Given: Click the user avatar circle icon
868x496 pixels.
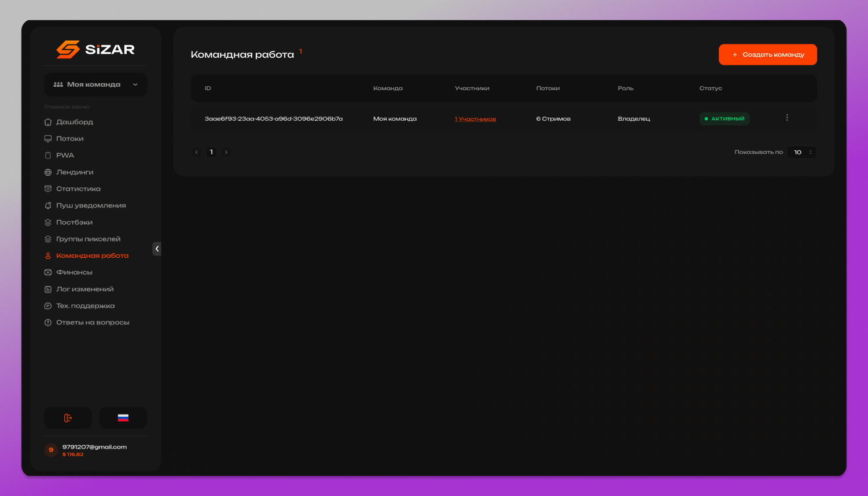Looking at the screenshot, I should point(51,450).
